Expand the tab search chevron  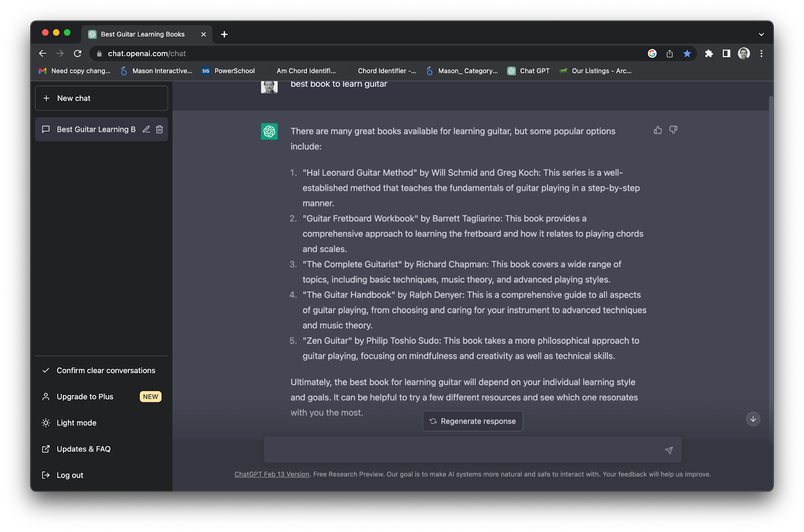[x=761, y=34]
